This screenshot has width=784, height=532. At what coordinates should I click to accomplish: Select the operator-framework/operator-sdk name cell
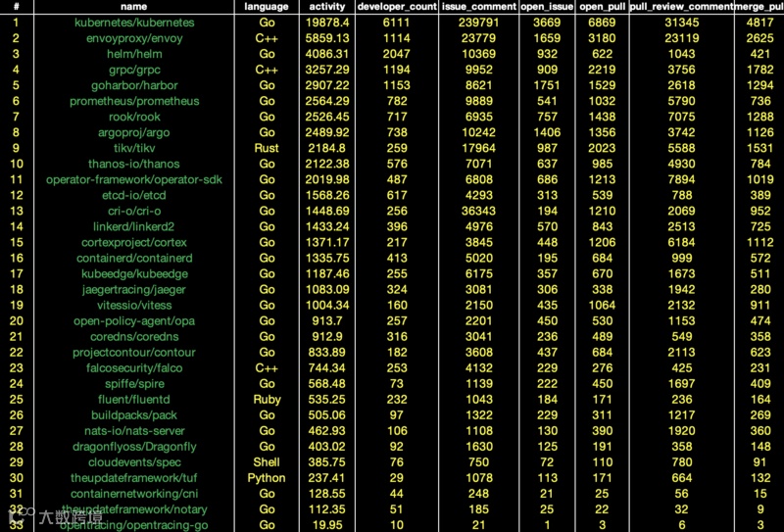(134, 179)
